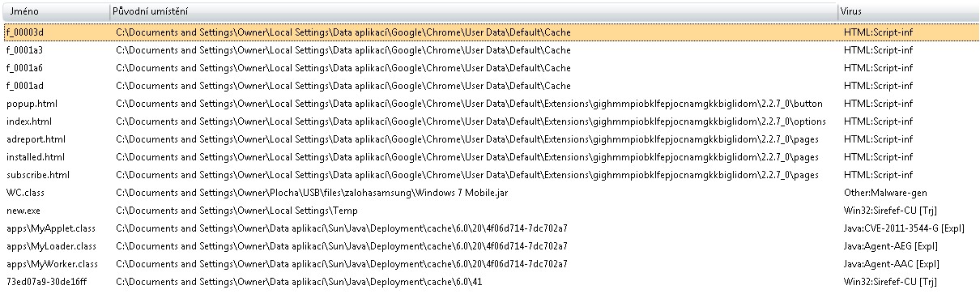
Task: Click the path ending in 2.2.7_0\button
Action: coord(469,104)
